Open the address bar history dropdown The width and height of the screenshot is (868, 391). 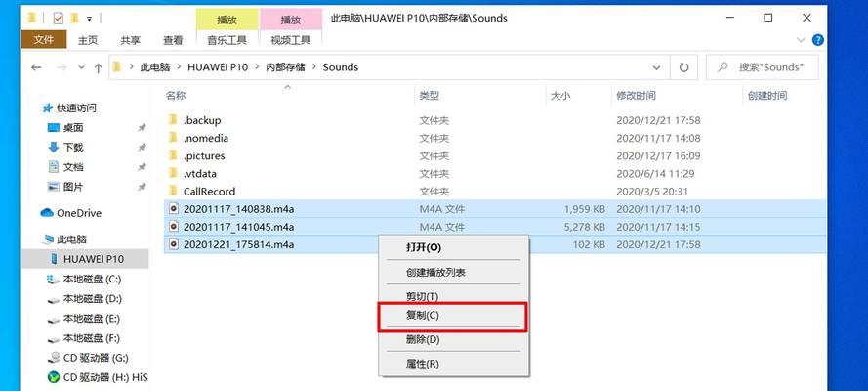pyautogui.click(x=656, y=67)
